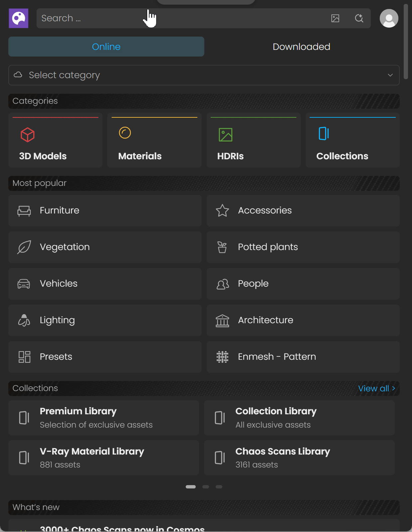Open the Materials category
The height and width of the screenshot is (532, 412).
click(154, 140)
